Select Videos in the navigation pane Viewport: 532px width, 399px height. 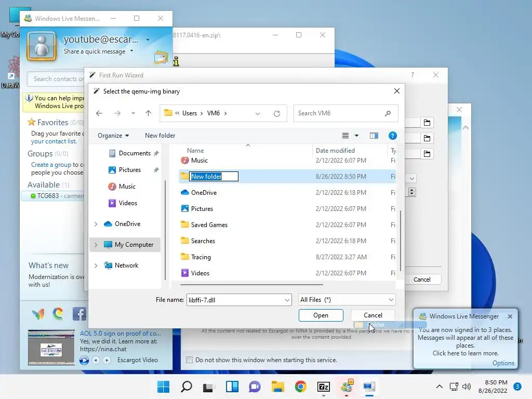128,203
